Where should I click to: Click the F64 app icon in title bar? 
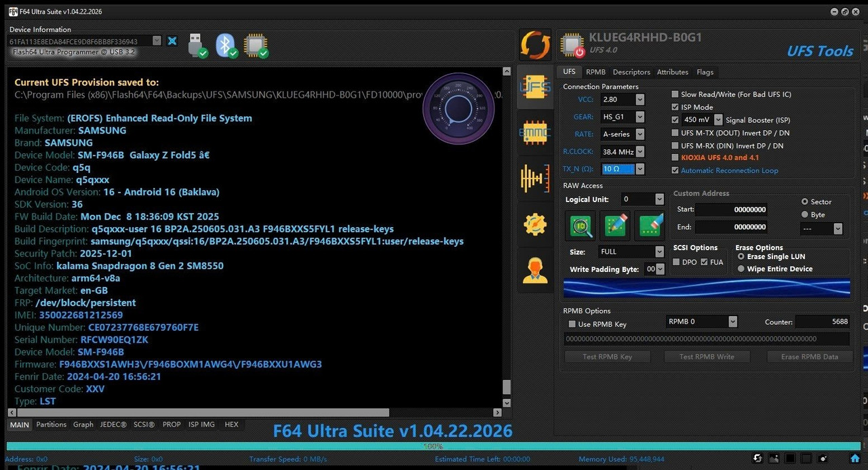pos(13,12)
